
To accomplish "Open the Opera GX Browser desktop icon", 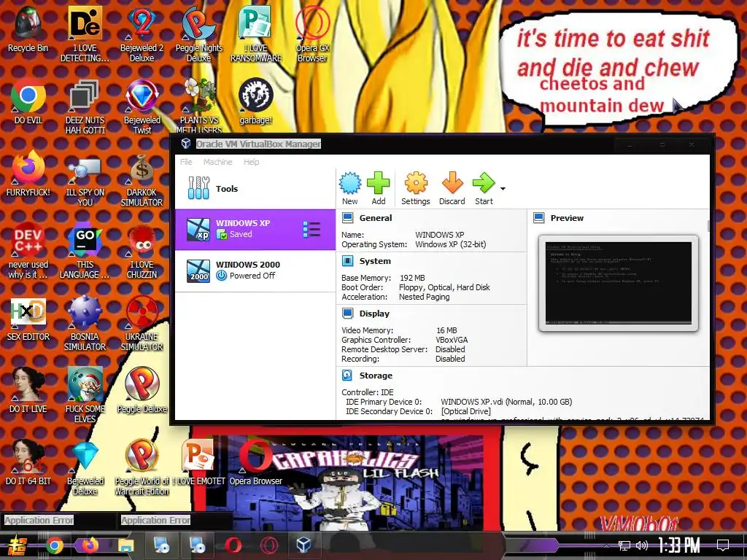I will point(312,34).
